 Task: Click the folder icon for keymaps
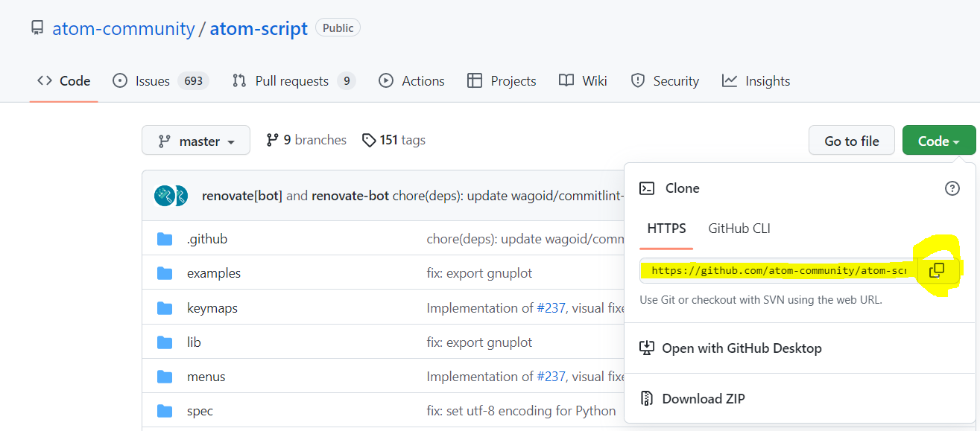pos(165,308)
